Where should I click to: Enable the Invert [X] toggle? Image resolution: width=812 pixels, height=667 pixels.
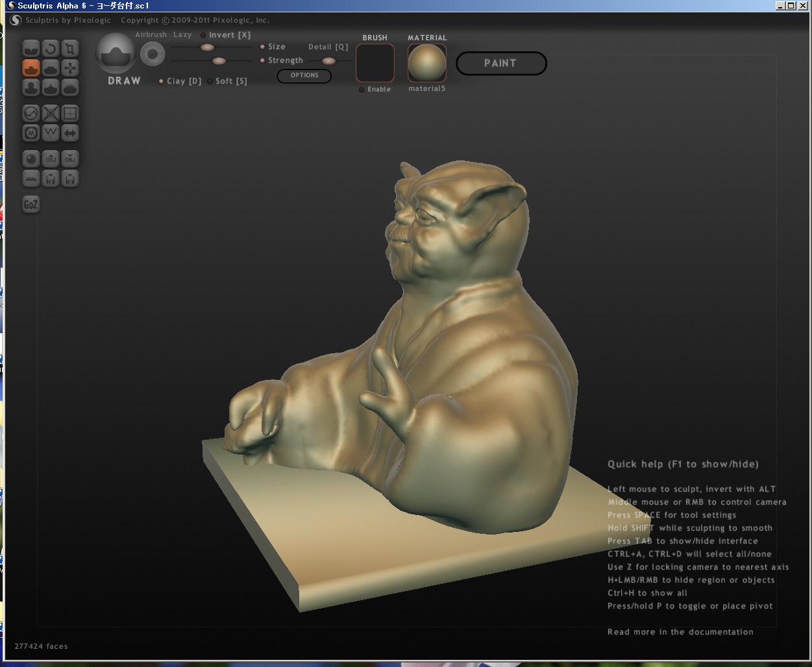tap(204, 35)
